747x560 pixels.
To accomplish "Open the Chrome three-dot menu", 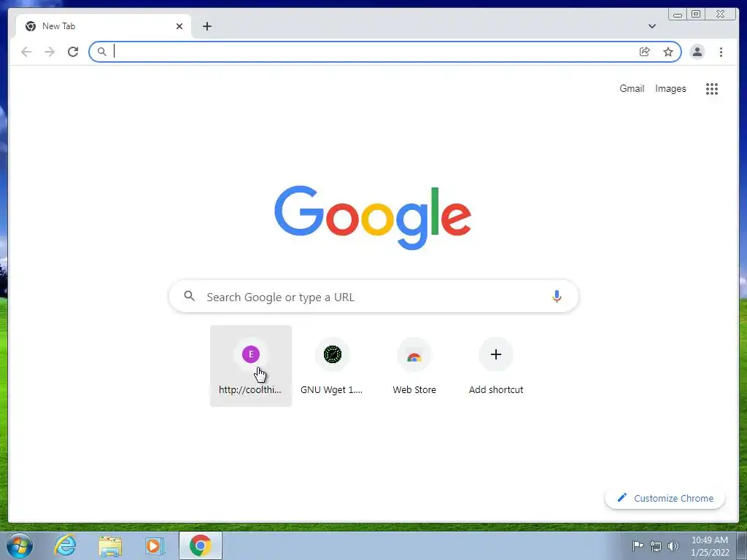I will 721,52.
